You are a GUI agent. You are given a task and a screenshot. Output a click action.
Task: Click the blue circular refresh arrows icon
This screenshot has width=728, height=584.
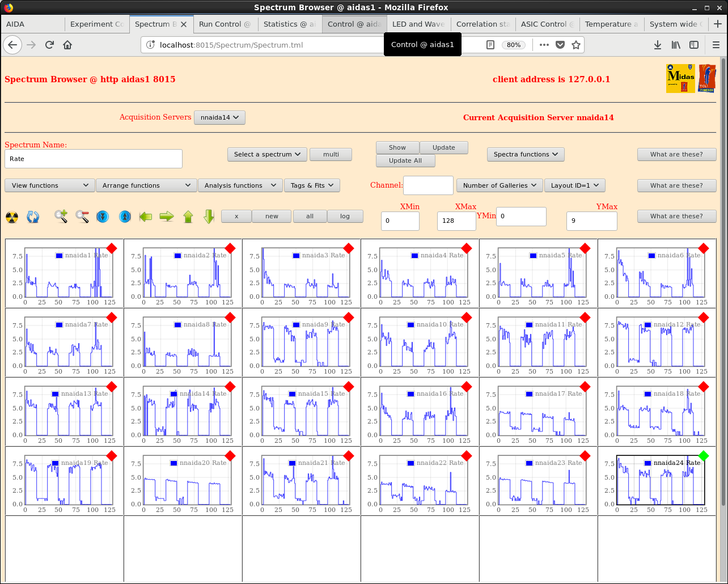[33, 217]
